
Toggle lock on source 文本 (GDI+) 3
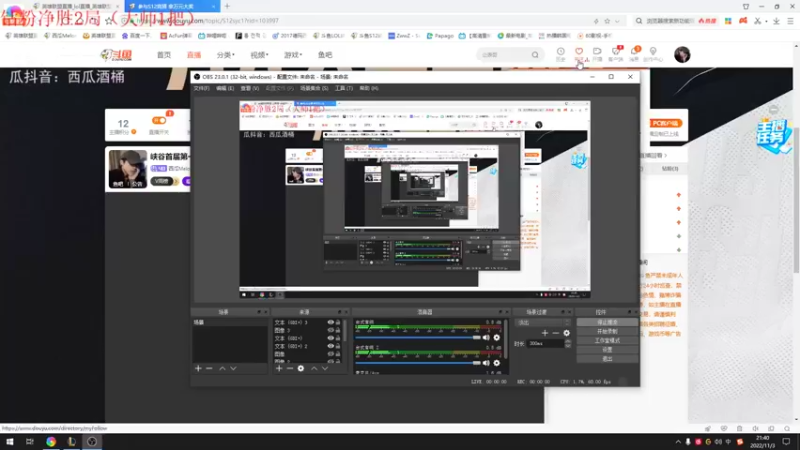pos(338,322)
